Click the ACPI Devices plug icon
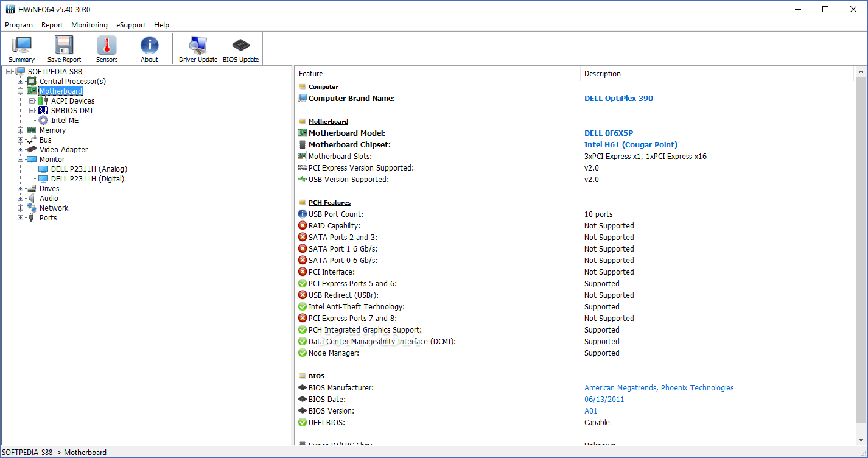The width and height of the screenshot is (868, 458). [x=43, y=101]
